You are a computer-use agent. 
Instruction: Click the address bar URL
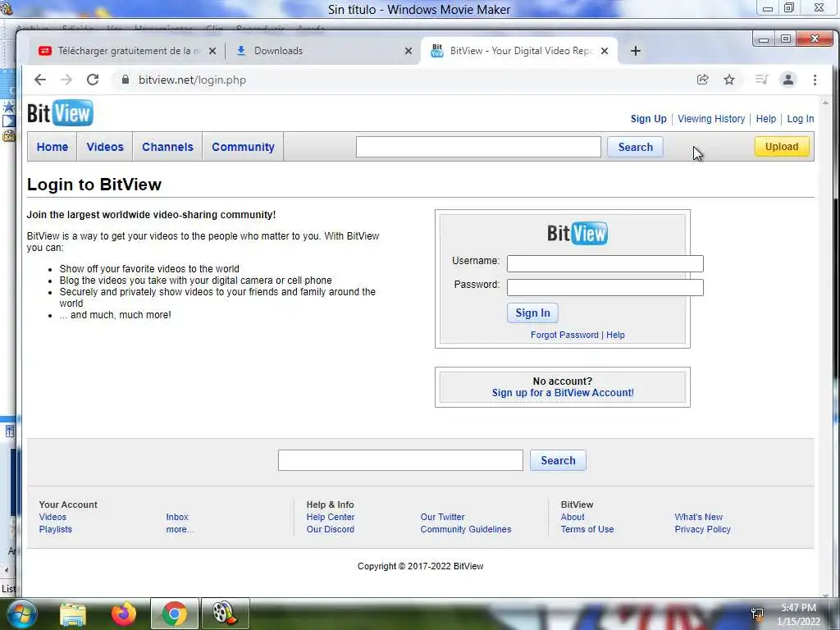coord(192,80)
